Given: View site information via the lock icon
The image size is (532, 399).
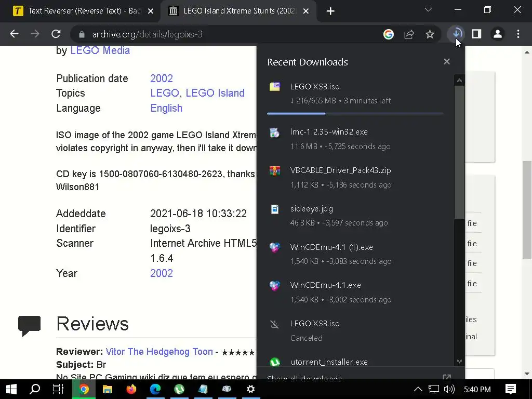Looking at the screenshot, I should (82, 34).
